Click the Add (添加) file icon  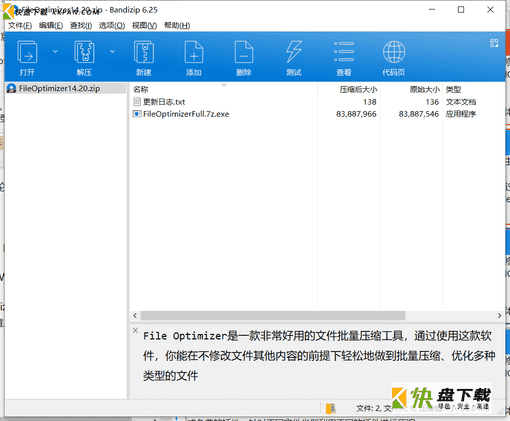click(x=194, y=52)
